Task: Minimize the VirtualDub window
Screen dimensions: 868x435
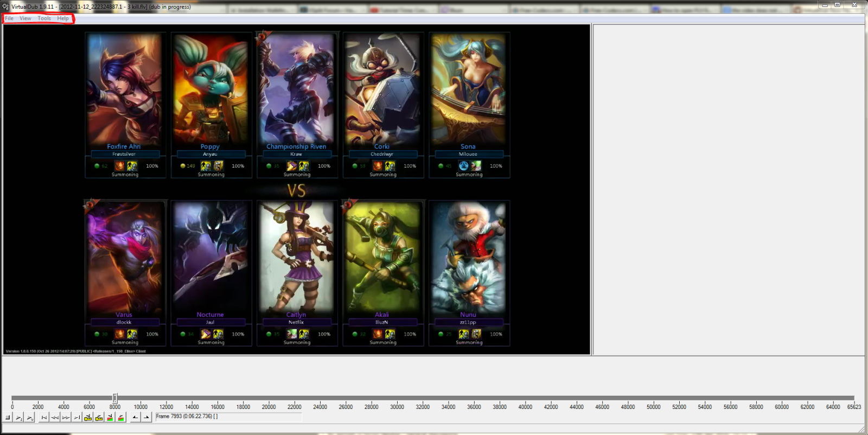Action: coord(825,5)
